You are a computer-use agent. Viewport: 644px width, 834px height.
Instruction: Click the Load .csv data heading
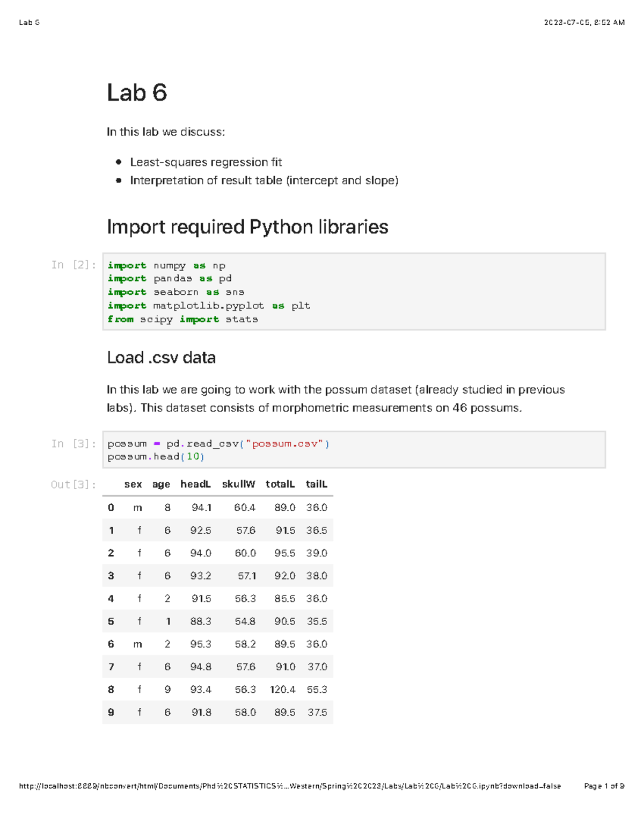(161, 358)
